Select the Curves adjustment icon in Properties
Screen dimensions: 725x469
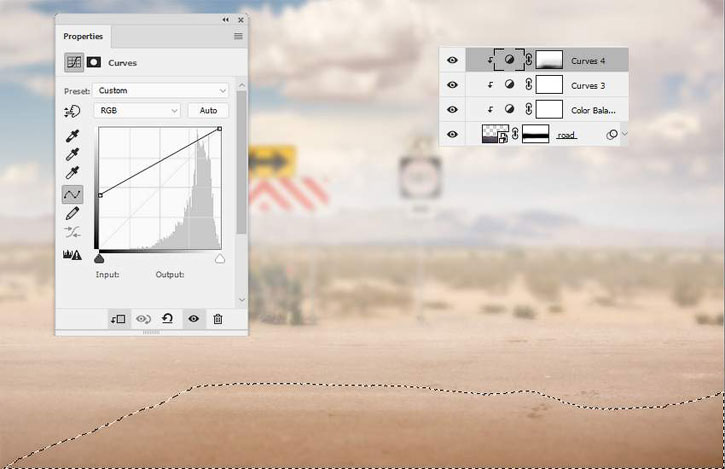pyautogui.click(x=74, y=62)
